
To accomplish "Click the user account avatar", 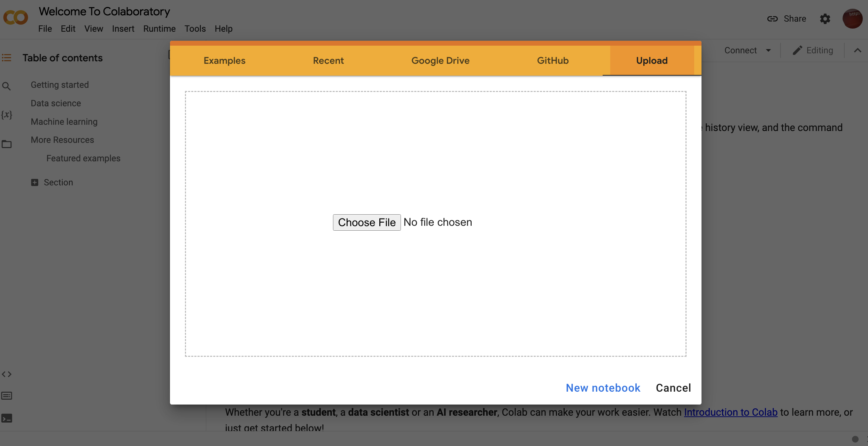I will click(x=852, y=19).
